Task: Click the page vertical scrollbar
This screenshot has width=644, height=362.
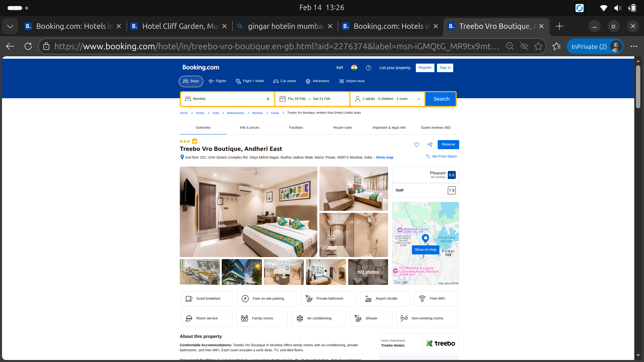Action: tap(638, 87)
